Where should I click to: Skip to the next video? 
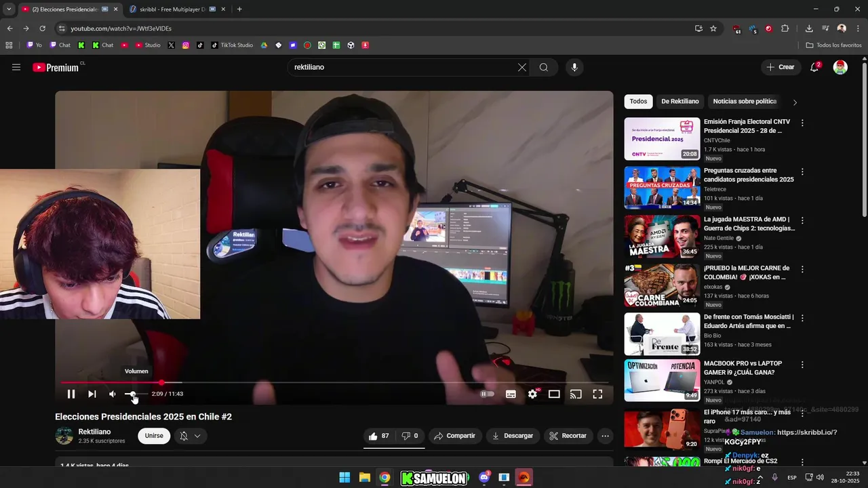point(92,394)
